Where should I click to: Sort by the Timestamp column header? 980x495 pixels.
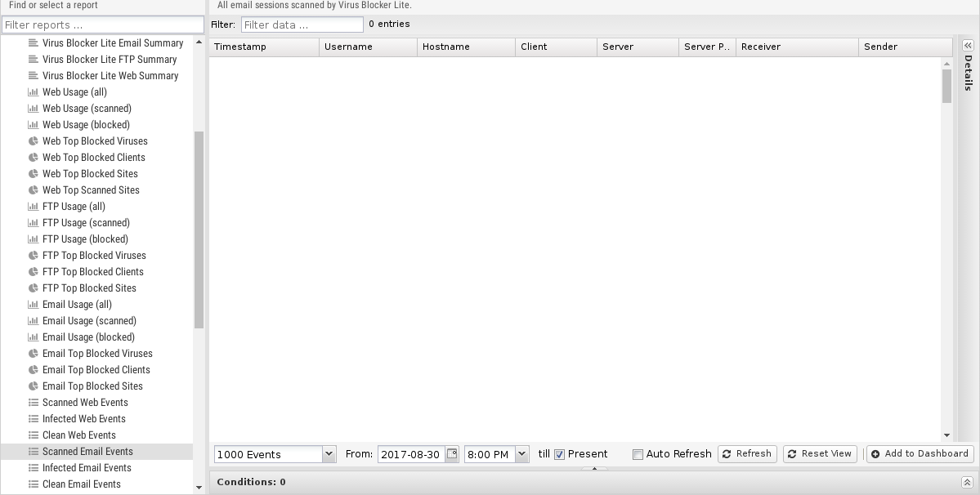tap(263, 47)
